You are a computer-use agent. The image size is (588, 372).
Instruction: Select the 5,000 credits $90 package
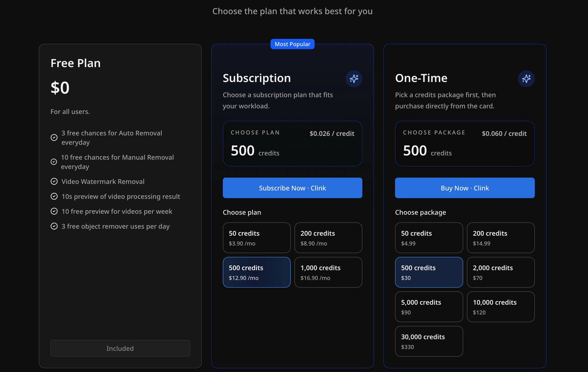coord(429,307)
